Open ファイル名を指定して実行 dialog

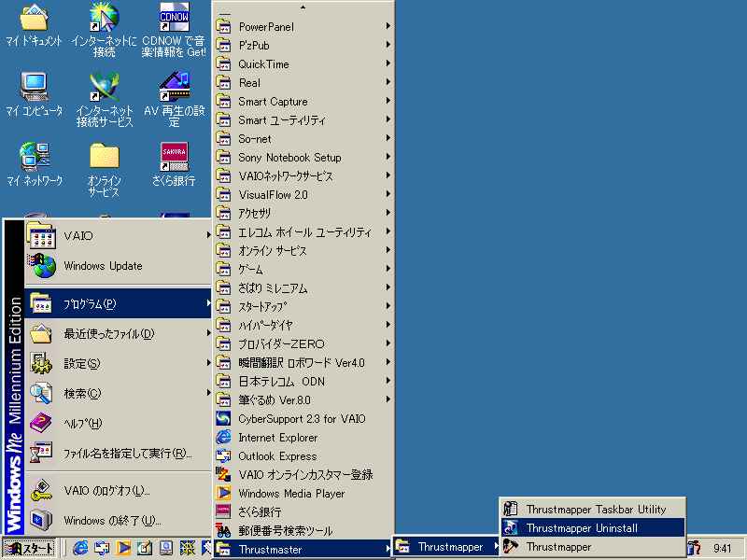click(119, 453)
